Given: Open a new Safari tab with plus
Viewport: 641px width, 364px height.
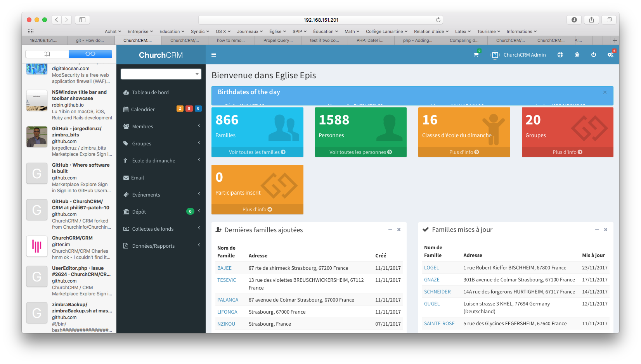Looking at the screenshot, I should [x=614, y=40].
